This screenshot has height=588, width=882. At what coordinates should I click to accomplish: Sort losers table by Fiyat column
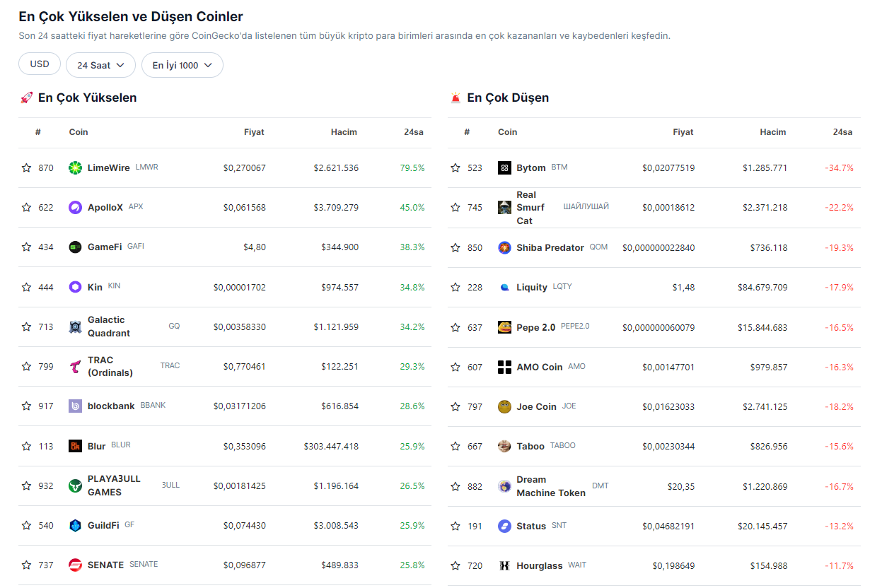point(683,132)
